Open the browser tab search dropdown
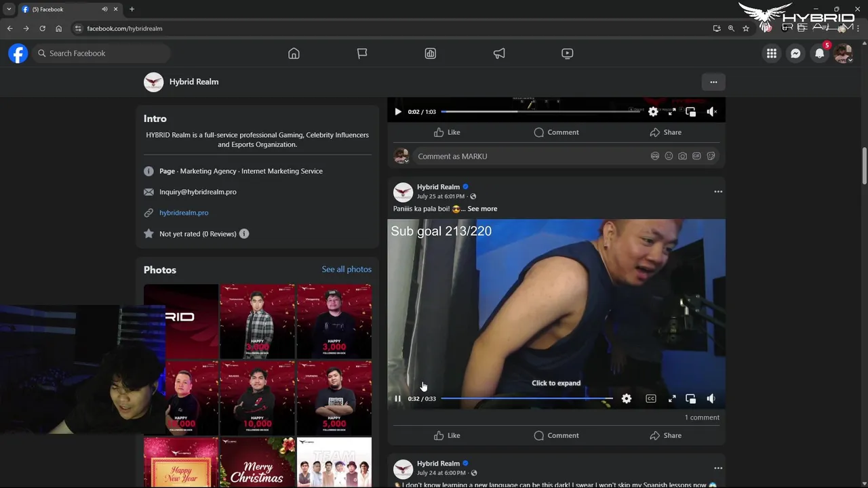 coord(9,9)
